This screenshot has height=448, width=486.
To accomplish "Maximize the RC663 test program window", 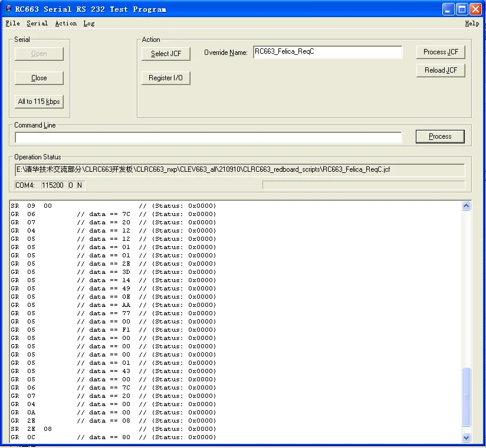I will 462,9.
